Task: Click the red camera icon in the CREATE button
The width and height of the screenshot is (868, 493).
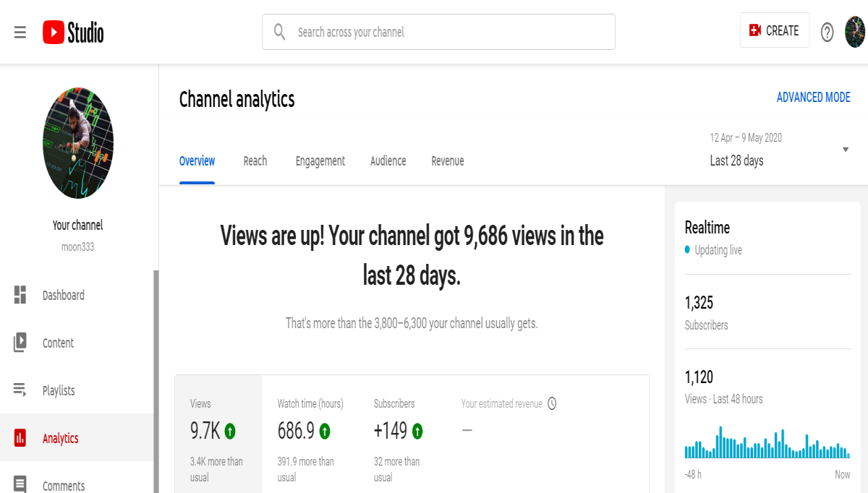Action: tap(755, 30)
